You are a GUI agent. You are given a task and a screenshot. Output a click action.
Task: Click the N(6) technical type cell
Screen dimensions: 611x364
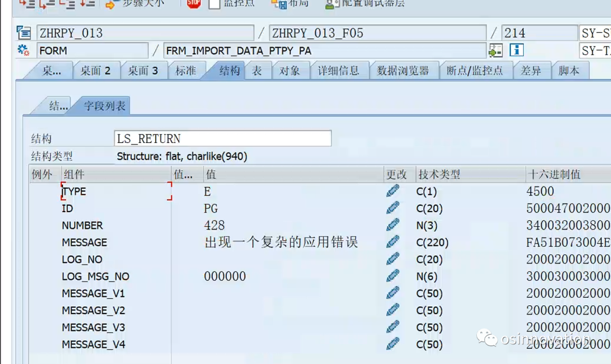427,276
